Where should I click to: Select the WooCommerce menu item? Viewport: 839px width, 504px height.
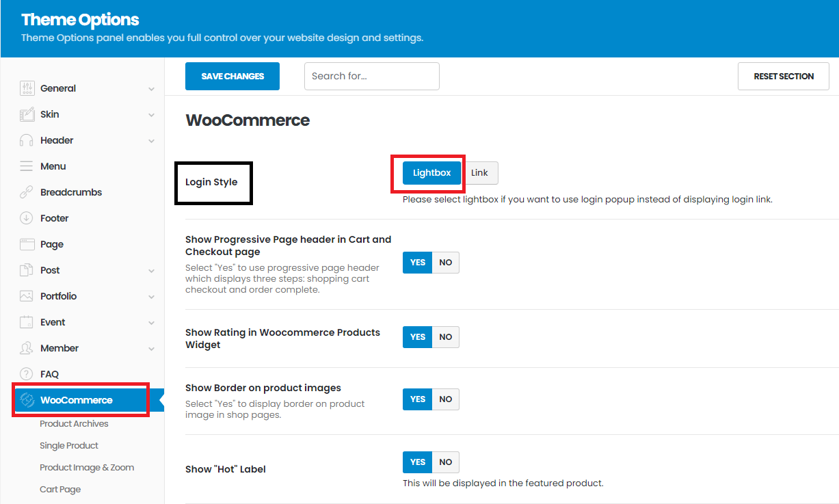pyautogui.click(x=81, y=400)
